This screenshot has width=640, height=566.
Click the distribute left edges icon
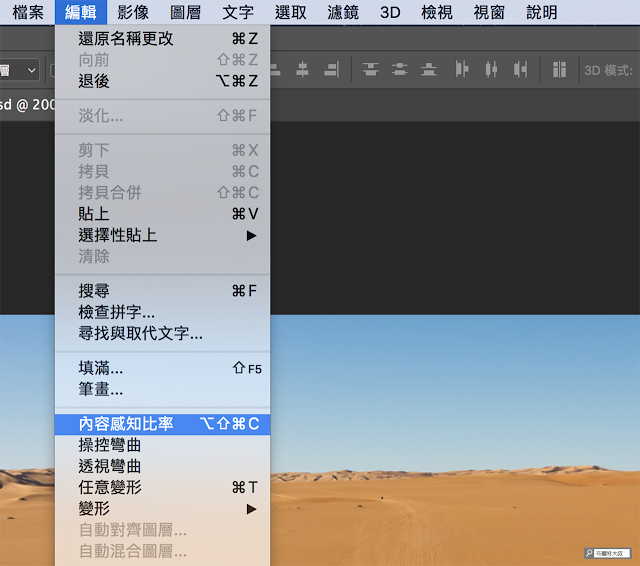[462, 70]
